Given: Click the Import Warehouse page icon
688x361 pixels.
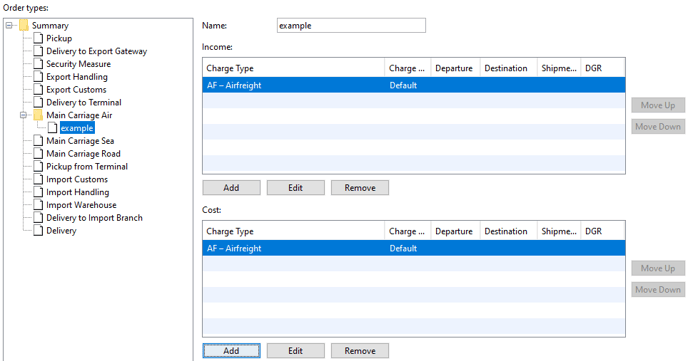Looking at the screenshot, I should coord(39,205).
